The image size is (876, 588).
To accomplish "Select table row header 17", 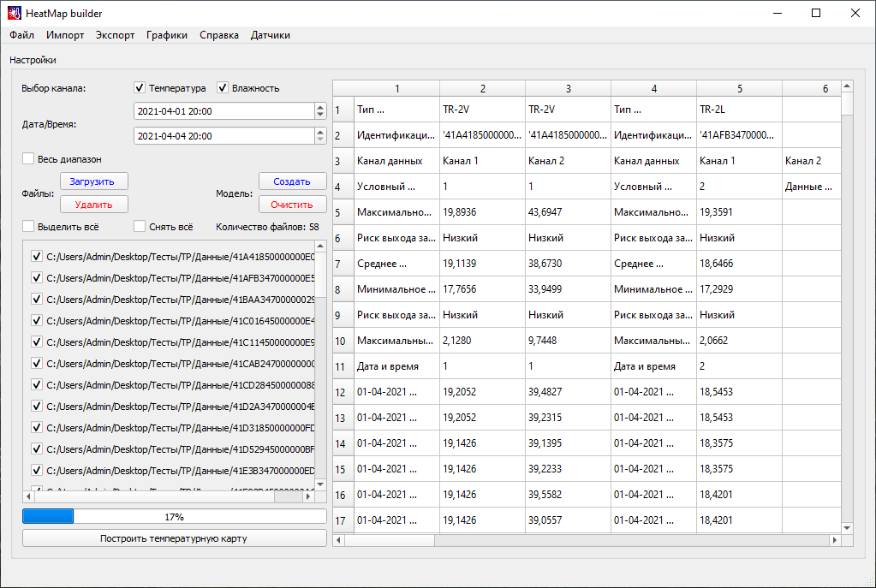I will [x=343, y=520].
